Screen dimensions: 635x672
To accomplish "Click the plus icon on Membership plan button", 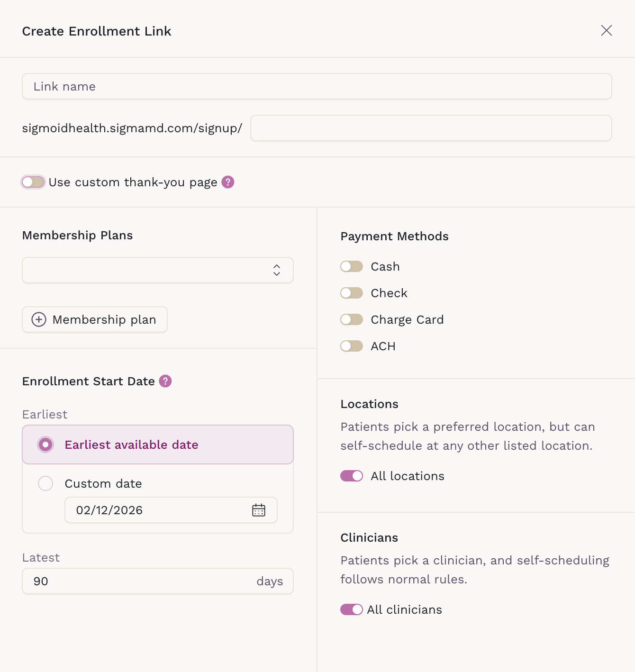I will (39, 319).
